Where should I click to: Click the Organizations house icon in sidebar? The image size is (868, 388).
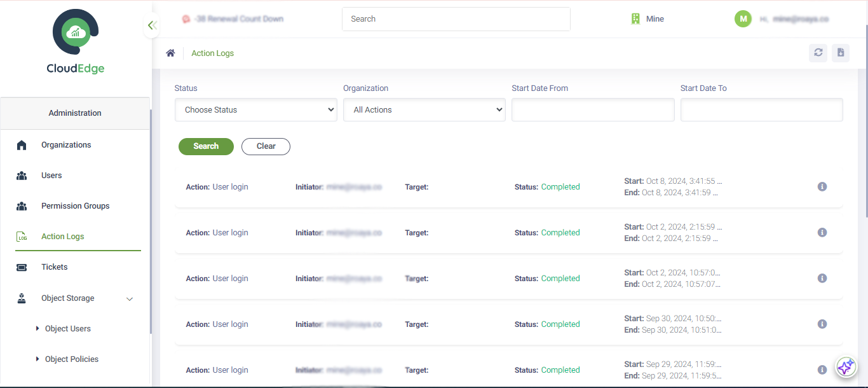pos(22,145)
